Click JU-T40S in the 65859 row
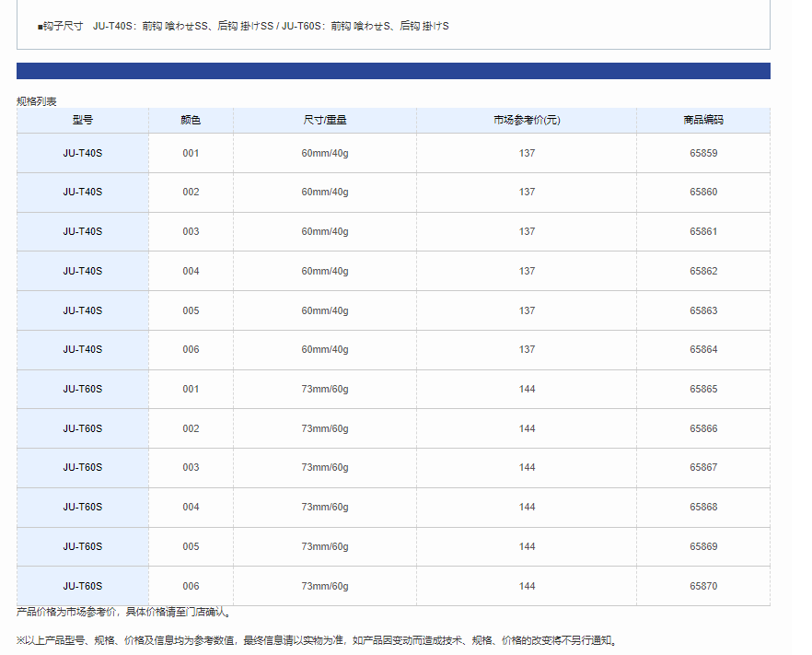This screenshot has height=655, width=812. 83,153
